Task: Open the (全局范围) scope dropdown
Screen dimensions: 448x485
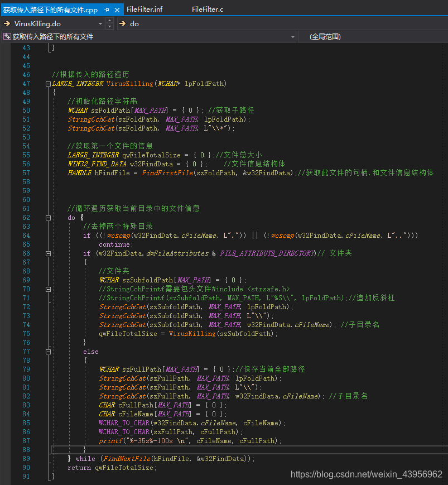Action: coord(373,37)
